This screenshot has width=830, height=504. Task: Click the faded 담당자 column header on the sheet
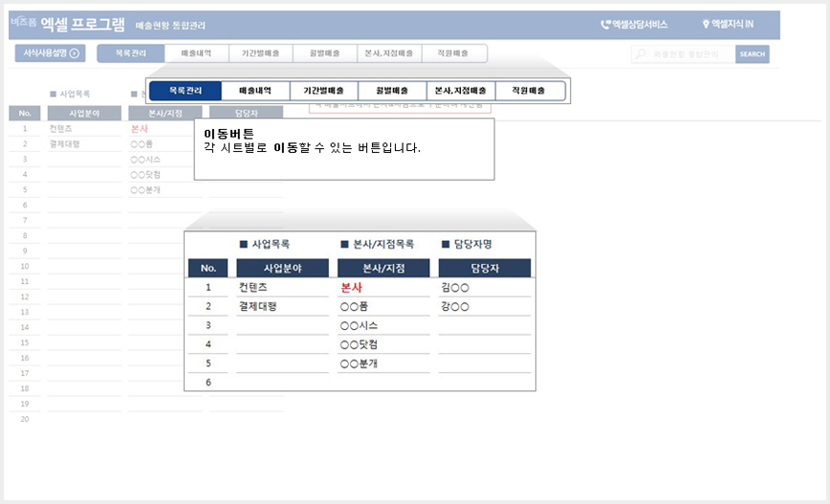point(246,113)
